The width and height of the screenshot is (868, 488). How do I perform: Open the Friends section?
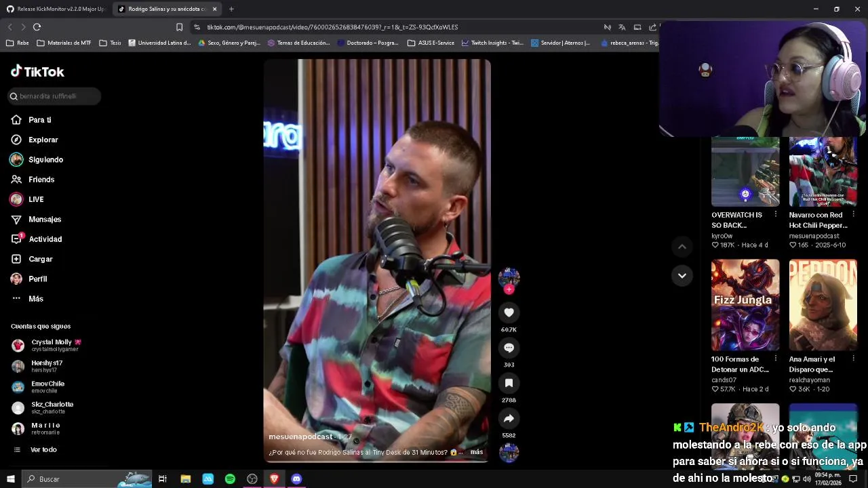click(33, 180)
